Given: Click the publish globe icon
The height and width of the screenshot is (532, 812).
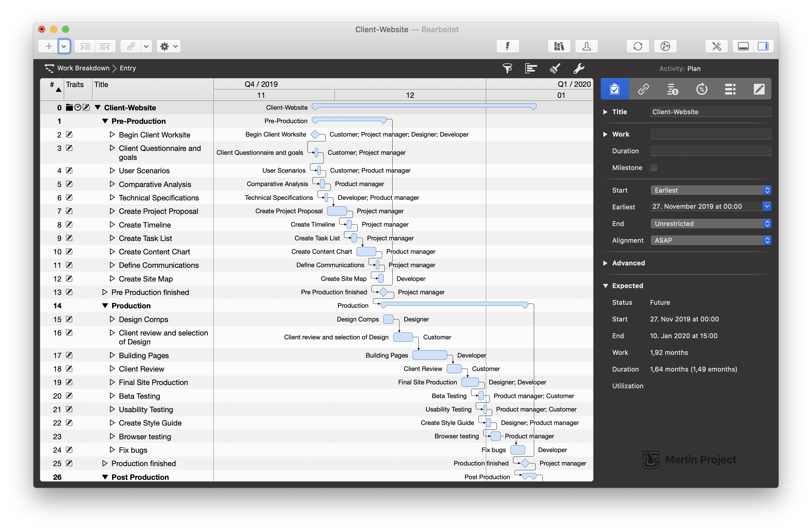Looking at the screenshot, I should pyautogui.click(x=665, y=46).
